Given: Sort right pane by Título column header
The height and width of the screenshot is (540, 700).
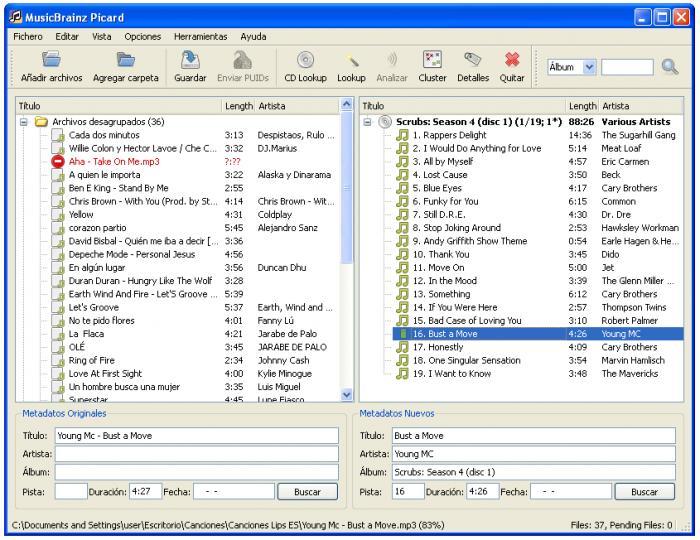Looking at the screenshot, I should [x=462, y=106].
